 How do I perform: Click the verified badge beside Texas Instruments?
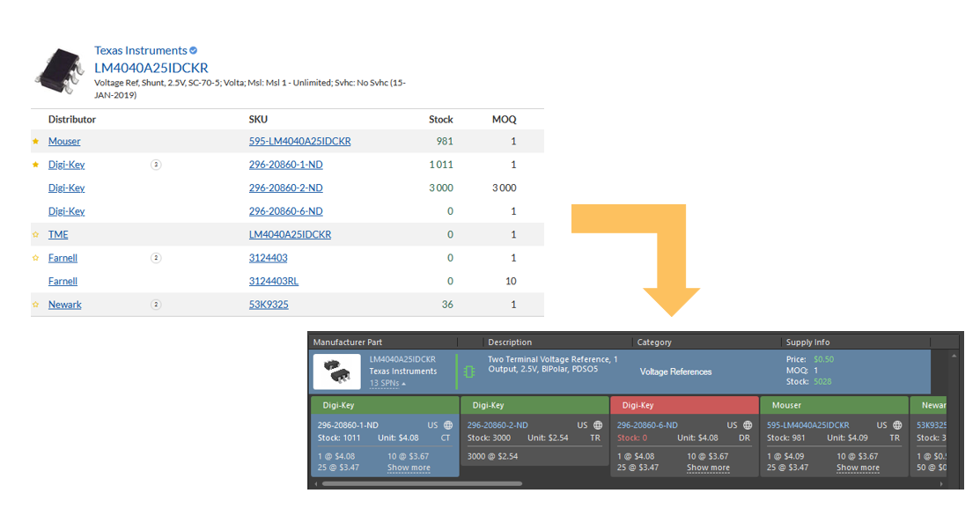coord(194,51)
